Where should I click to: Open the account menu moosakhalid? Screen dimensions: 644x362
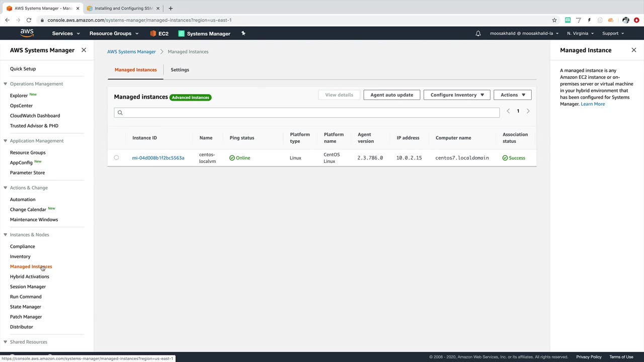[x=524, y=34]
